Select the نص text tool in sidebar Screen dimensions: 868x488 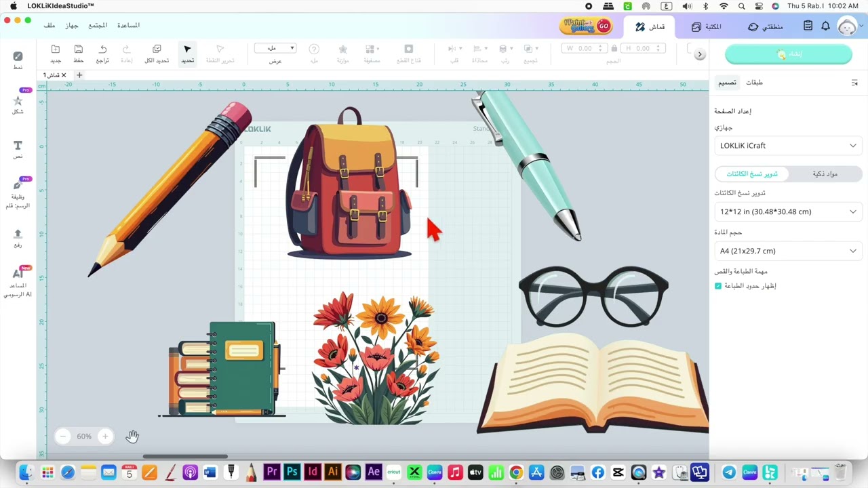point(18,149)
